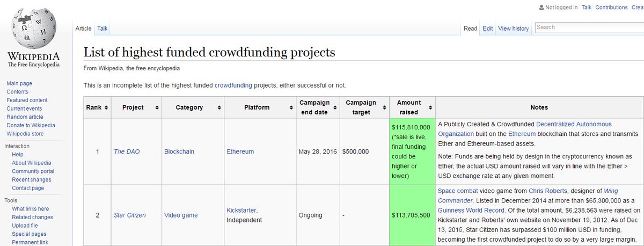
Task: Open The DAO project link
Action: coord(127,151)
